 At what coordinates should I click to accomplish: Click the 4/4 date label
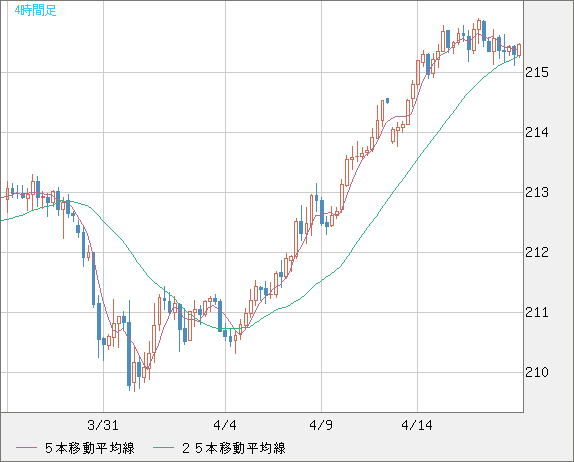point(225,425)
